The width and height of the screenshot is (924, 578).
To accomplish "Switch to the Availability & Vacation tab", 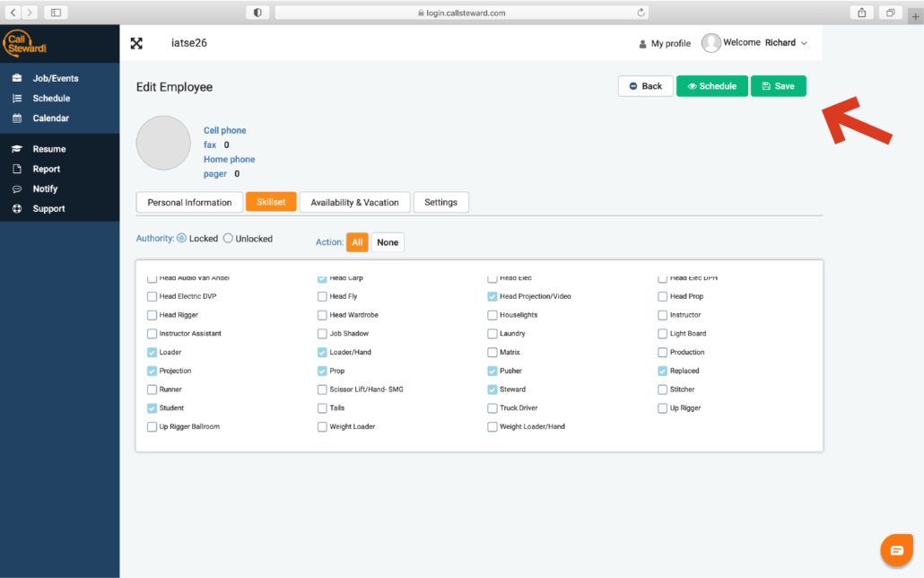I will 354,203.
